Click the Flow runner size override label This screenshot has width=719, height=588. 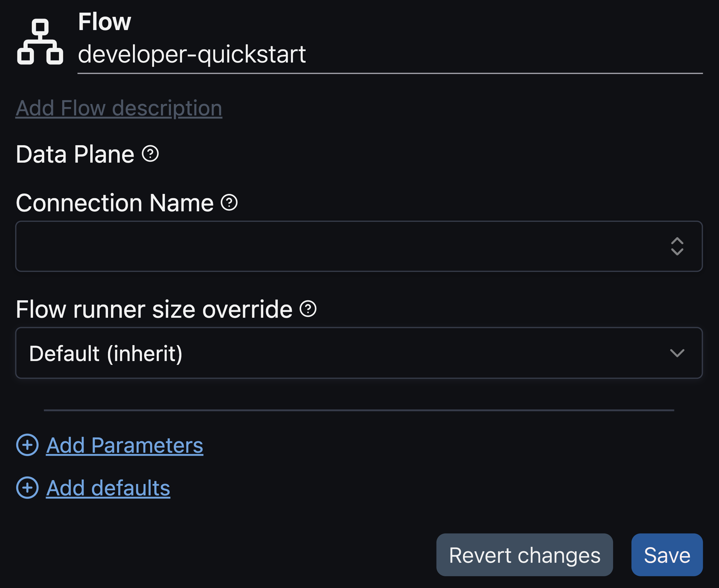pyautogui.click(x=154, y=309)
